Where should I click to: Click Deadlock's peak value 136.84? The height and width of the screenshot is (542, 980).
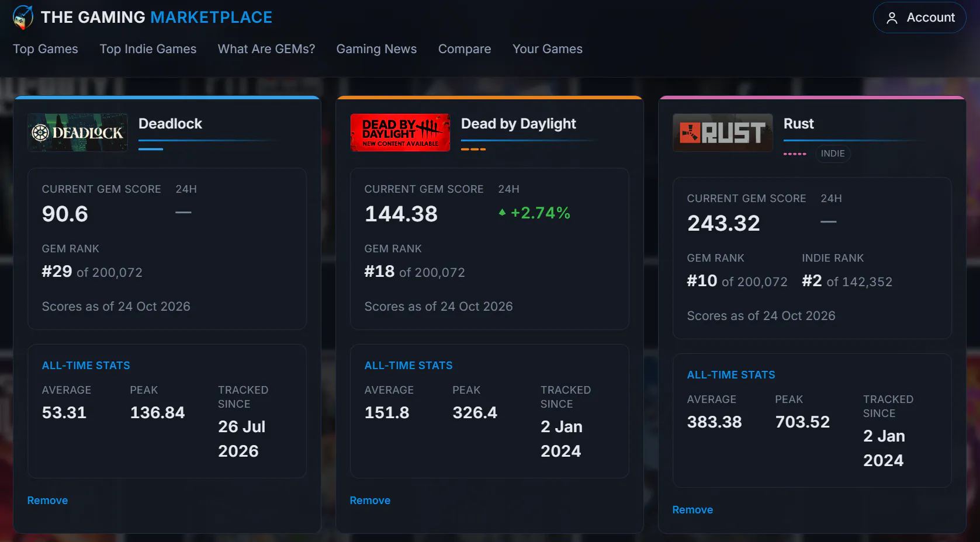(x=157, y=413)
